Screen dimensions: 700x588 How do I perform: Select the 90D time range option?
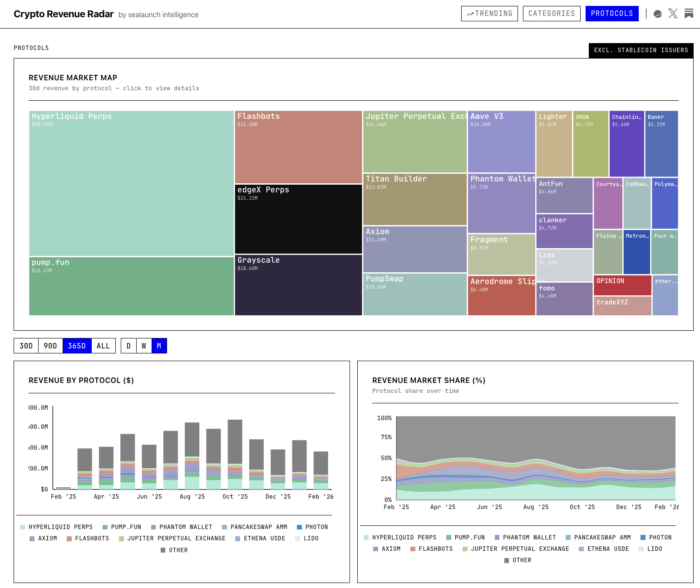point(50,345)
